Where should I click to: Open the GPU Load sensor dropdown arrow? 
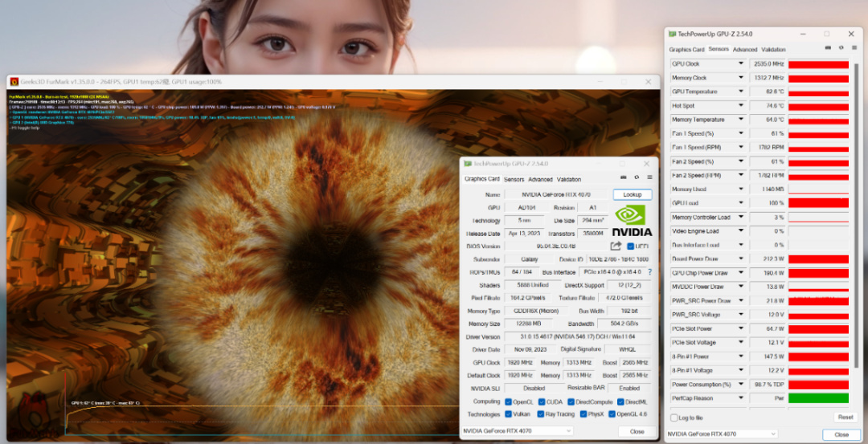(x=741, y=203)
